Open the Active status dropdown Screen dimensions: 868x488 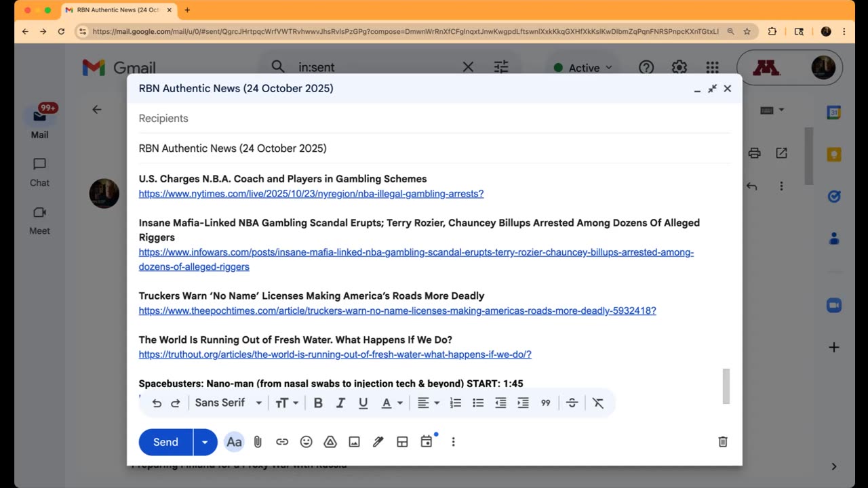[x=583, y=67]
